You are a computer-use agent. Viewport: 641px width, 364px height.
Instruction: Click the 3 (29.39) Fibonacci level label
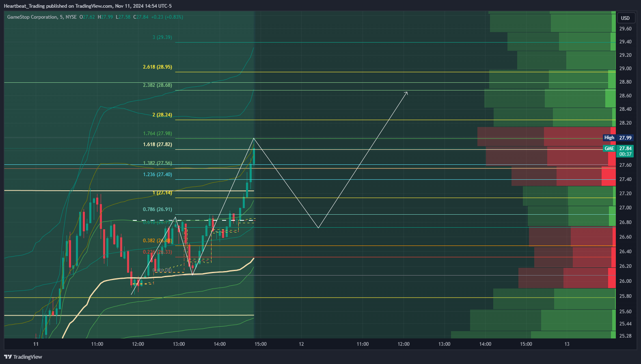(162, 37)
